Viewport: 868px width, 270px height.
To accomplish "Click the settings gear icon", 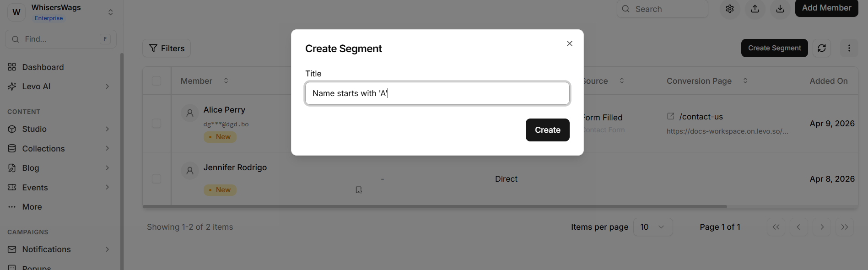I will pos(729,9).
